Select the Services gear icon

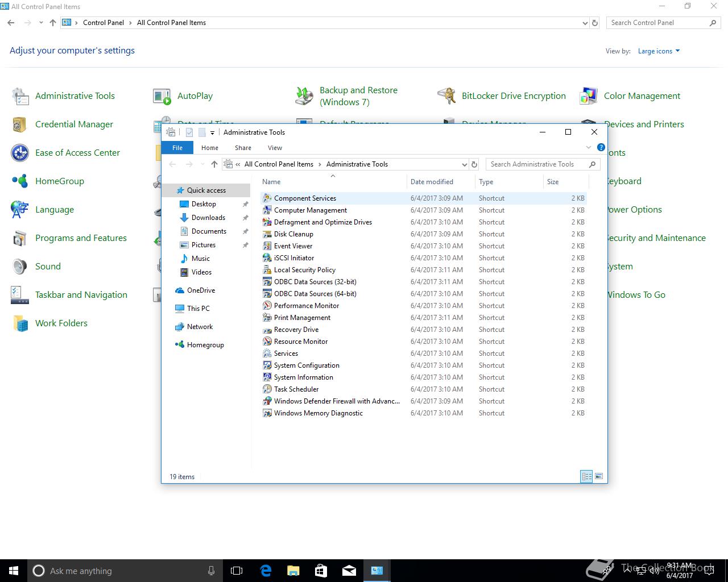[267, 354]
